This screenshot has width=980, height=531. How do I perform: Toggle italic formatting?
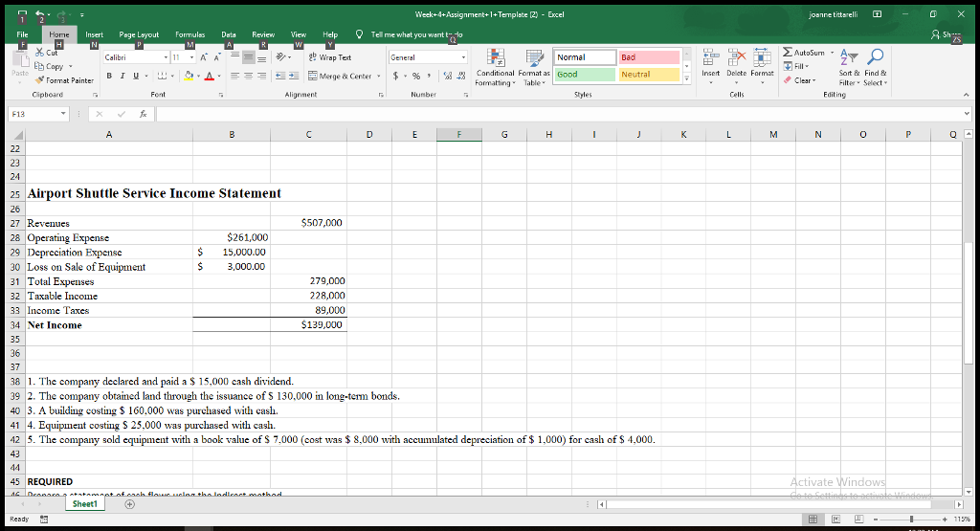pyautogui.click(x=122, y=76)
